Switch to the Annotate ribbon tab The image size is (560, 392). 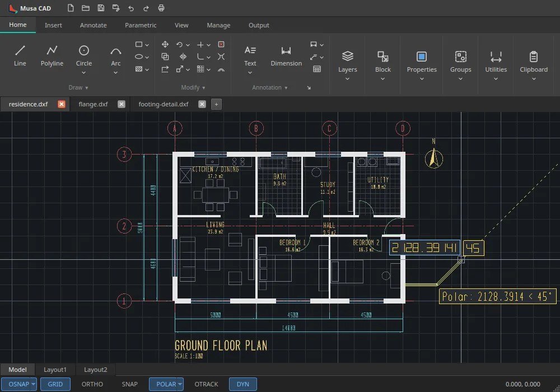(x=93, y=25)
